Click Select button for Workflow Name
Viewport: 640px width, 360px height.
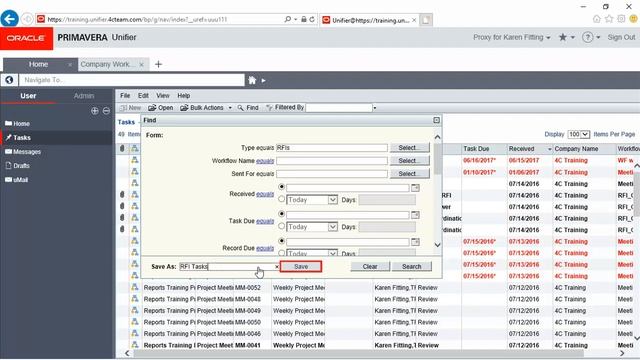(x=410, y=161)
